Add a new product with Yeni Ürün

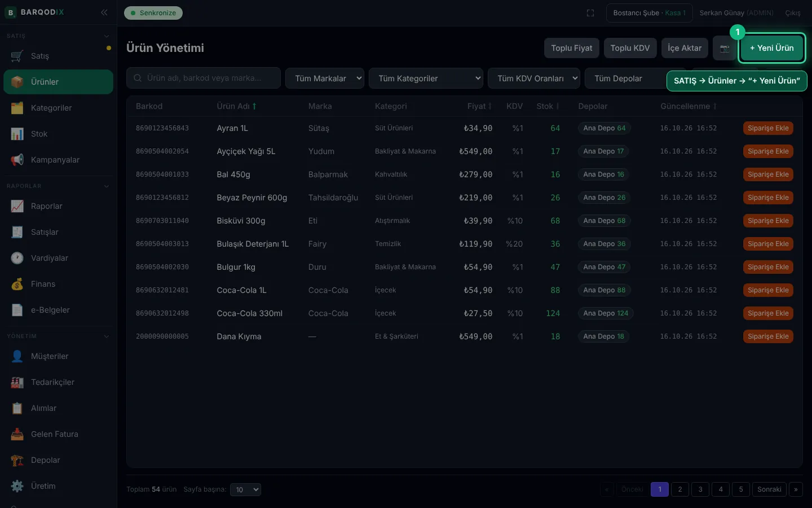pyautogui.click(x=771, y=48)
